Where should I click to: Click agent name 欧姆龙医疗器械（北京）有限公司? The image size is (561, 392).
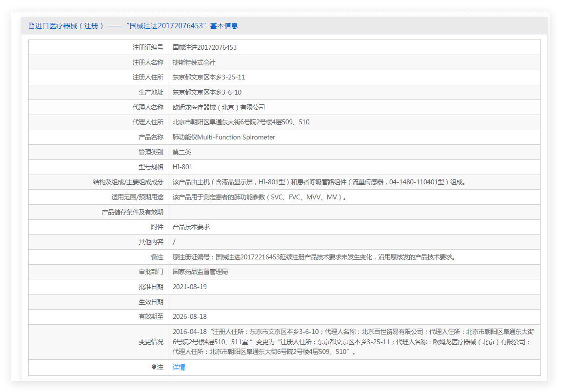click(x=219, y=107)
